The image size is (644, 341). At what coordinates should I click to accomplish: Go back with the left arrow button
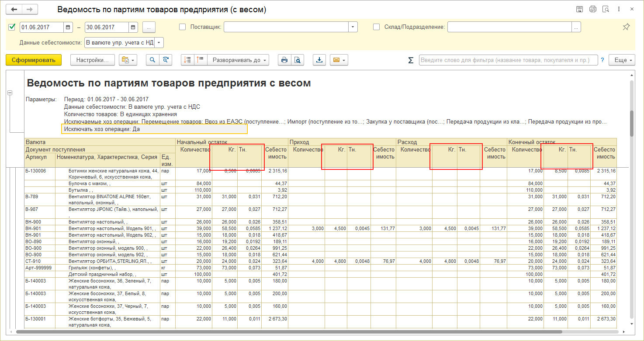(x=14, y=9)
